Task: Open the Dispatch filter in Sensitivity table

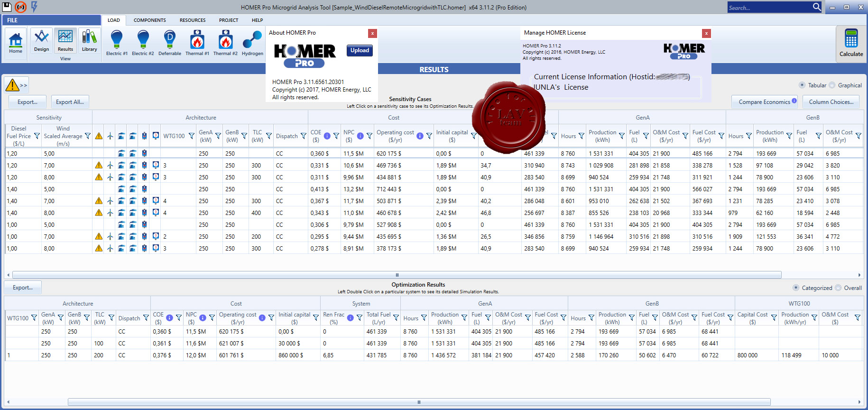Action: tap(304, 136)
